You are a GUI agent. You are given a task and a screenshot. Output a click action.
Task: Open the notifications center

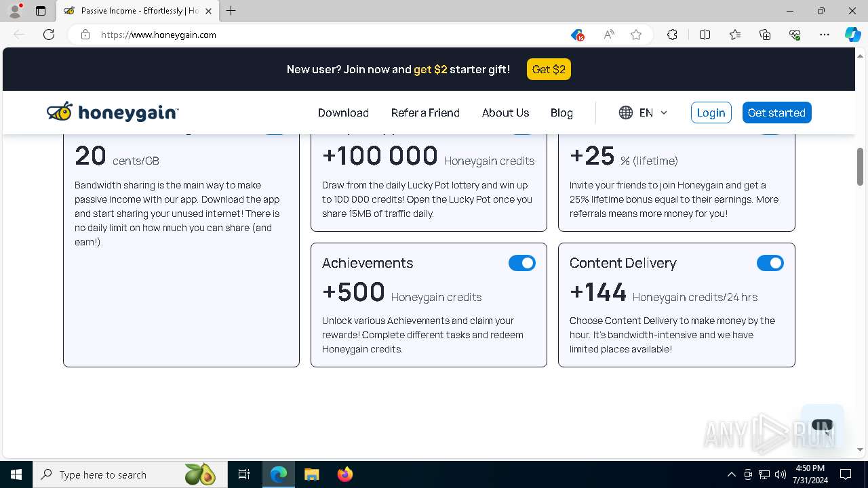coord(846,474)
